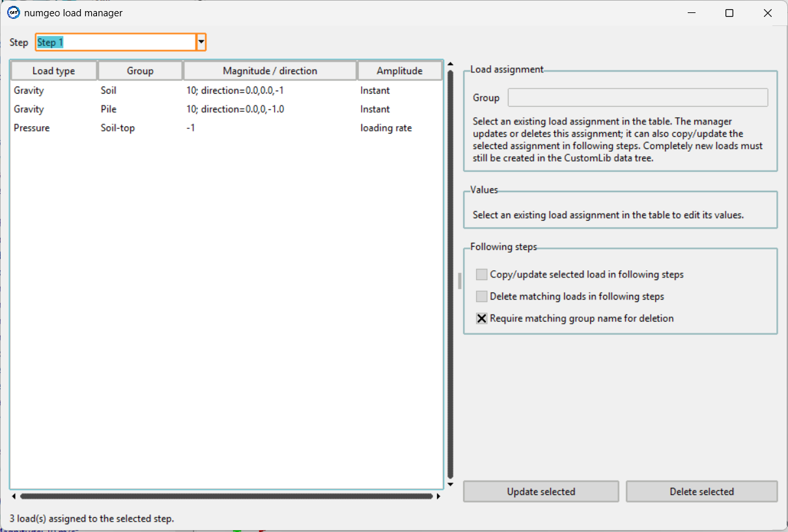The width and height of the screenshot is (788, 532).
Task: Select the Pressure load row
Action: pos(227,128)
